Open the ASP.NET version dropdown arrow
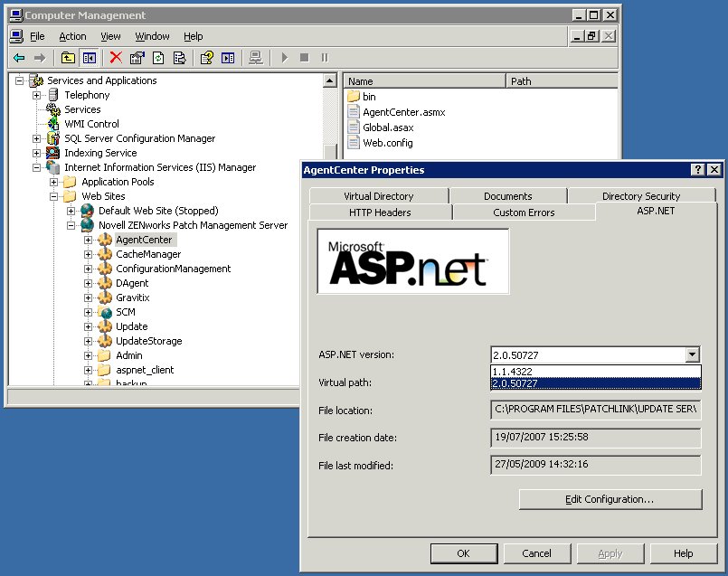The height and width of the screenshot is (576, 728). tap(692, 355)
